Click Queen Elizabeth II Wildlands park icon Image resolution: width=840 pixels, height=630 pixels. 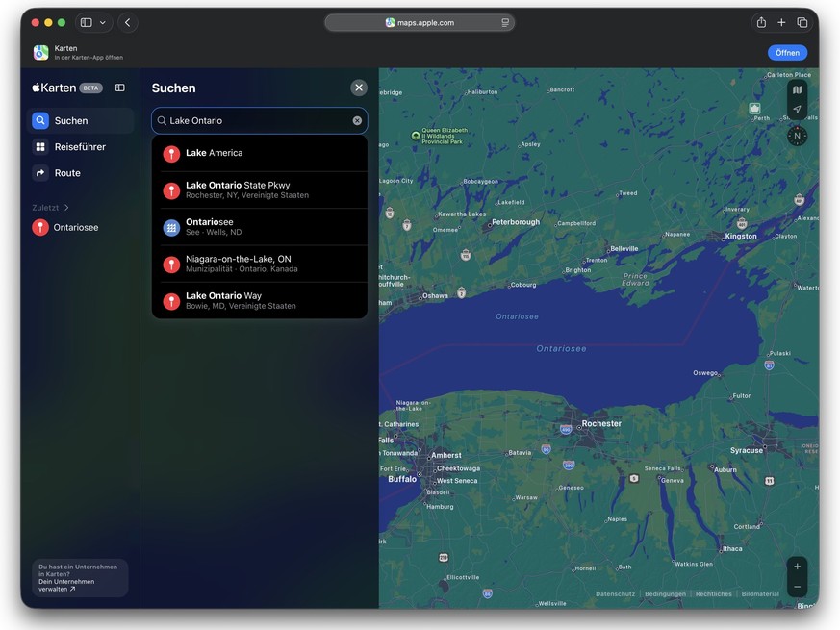[x=415, y=136]
